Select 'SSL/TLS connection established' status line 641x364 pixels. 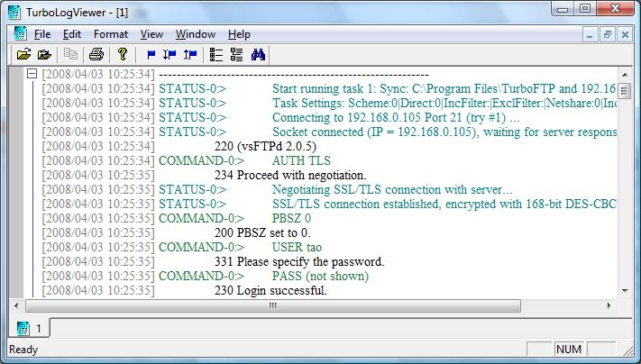(444, 204)
